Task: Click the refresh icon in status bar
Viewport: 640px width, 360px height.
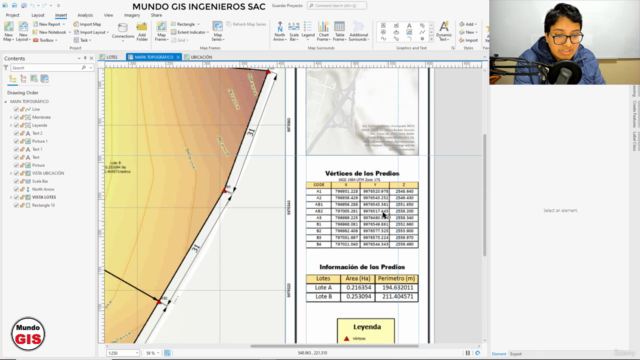Action: click(478, 353)
